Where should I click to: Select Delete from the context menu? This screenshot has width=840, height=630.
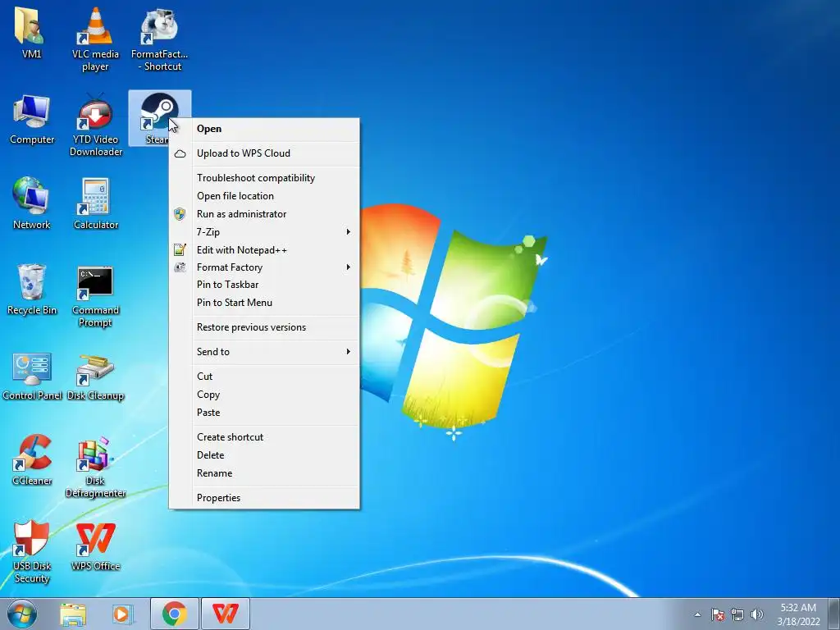[265, 455]
